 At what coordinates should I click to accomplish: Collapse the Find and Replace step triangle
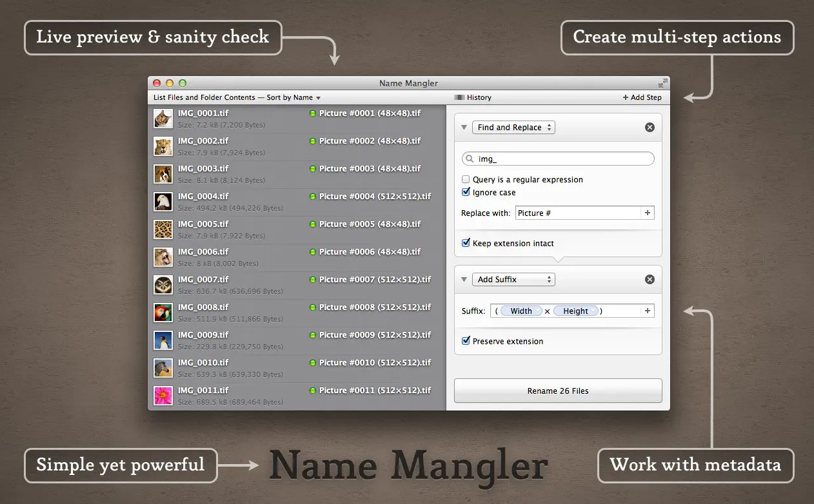(x=464, y=128)
